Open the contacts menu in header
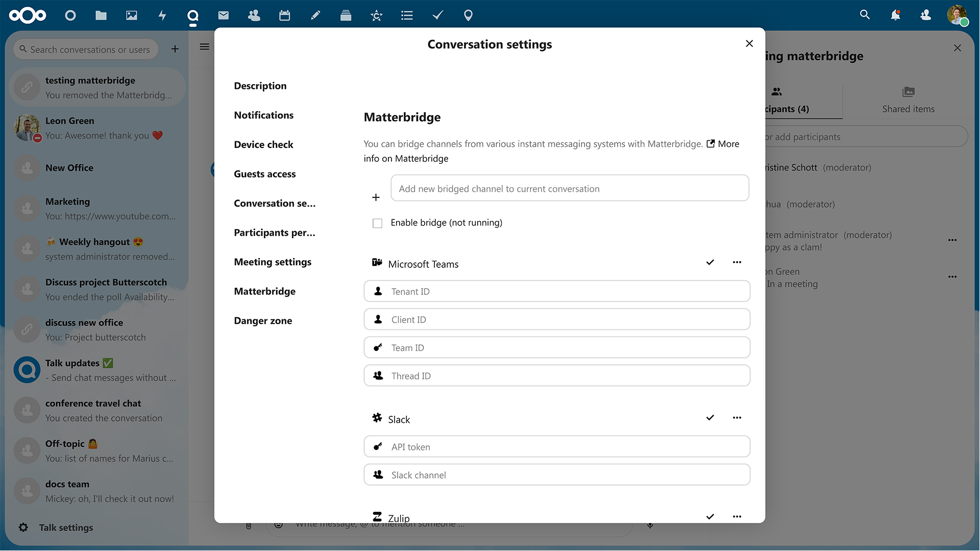Screen dimensions: 980x551 point(926,15)
